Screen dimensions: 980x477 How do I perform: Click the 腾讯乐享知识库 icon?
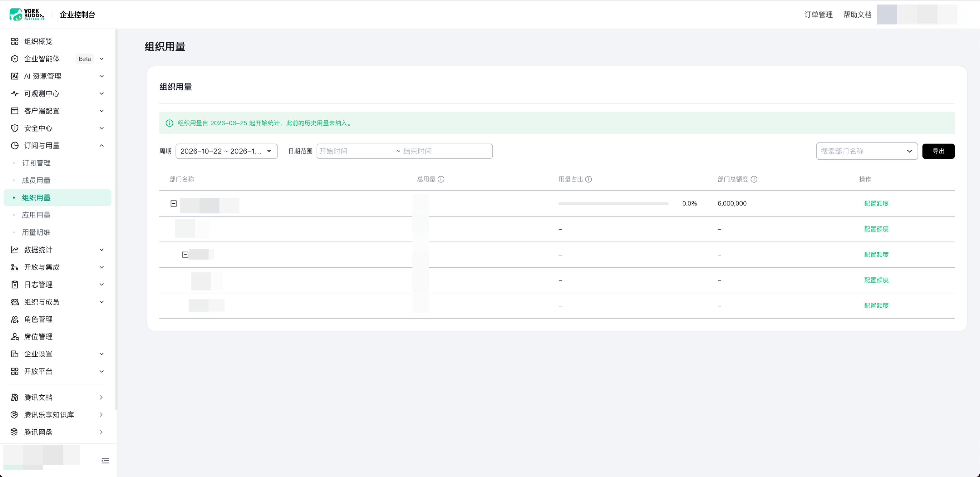15,415
